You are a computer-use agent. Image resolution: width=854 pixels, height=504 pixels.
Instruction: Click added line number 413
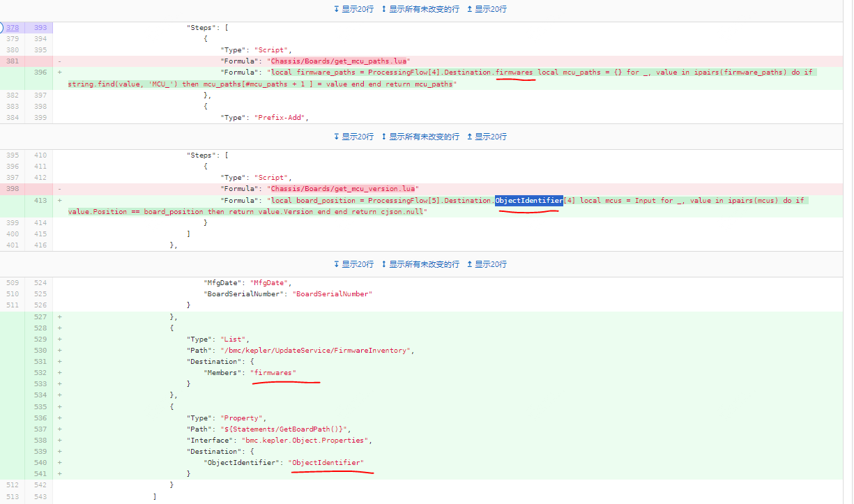click(40, 200)
